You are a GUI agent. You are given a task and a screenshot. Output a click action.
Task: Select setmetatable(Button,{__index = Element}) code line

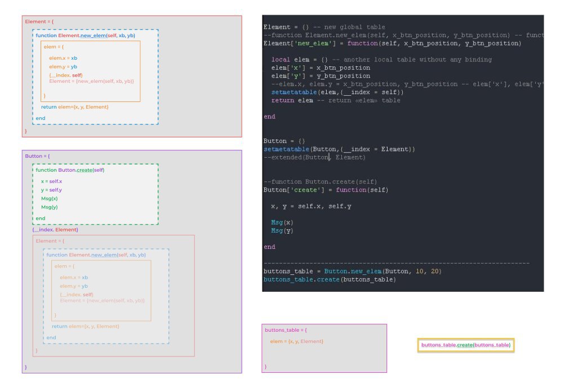pos(339,149)
